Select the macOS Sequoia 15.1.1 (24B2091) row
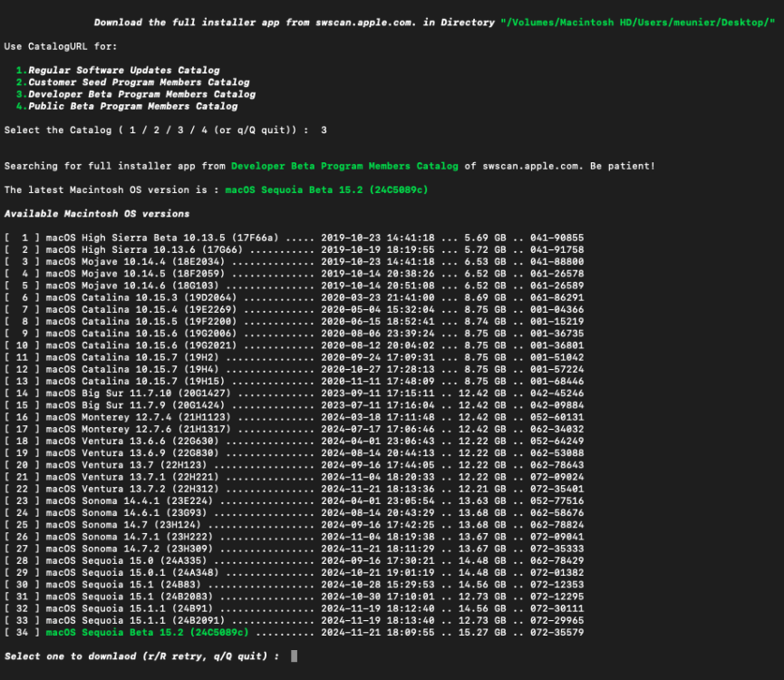The width and height of the screenshot is (784, 680). point(294,621)
